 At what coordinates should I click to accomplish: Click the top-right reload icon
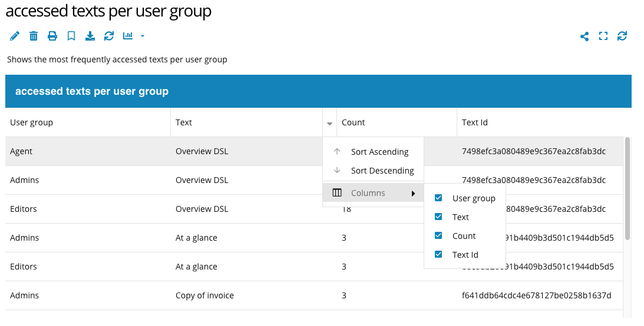coord(622,36)
